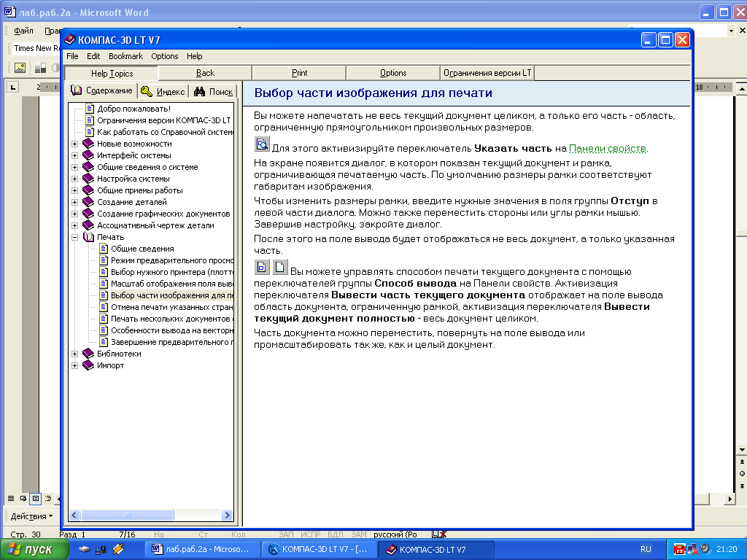Follow the Панели свойств link
Viewport: 747px width, 560px height.
pyautogui.click(x=608, y=148)
